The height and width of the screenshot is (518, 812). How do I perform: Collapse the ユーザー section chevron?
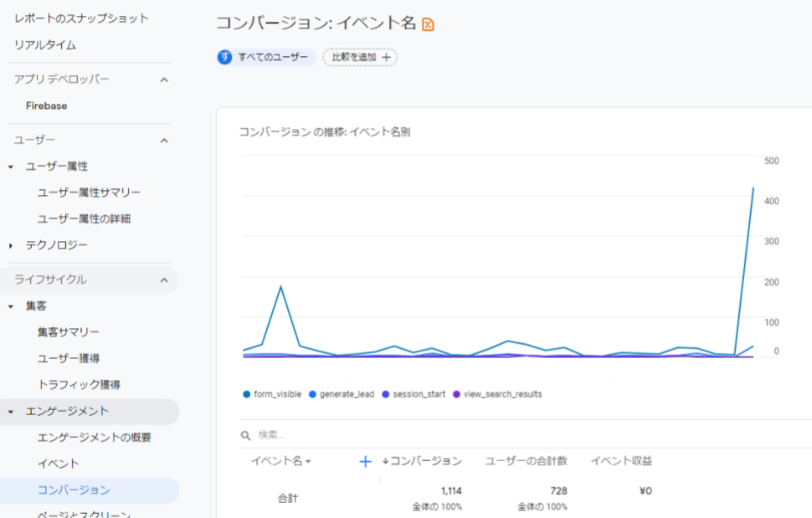coord(164,140)
